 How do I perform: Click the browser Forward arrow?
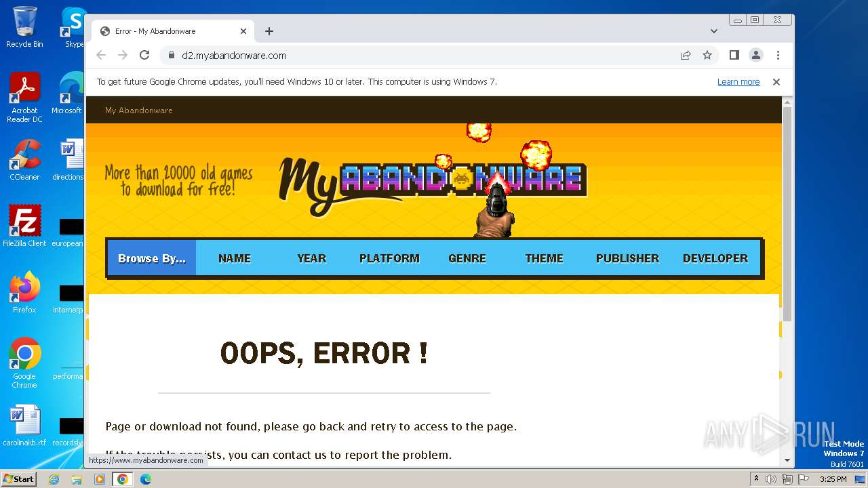tap(123, 55)
